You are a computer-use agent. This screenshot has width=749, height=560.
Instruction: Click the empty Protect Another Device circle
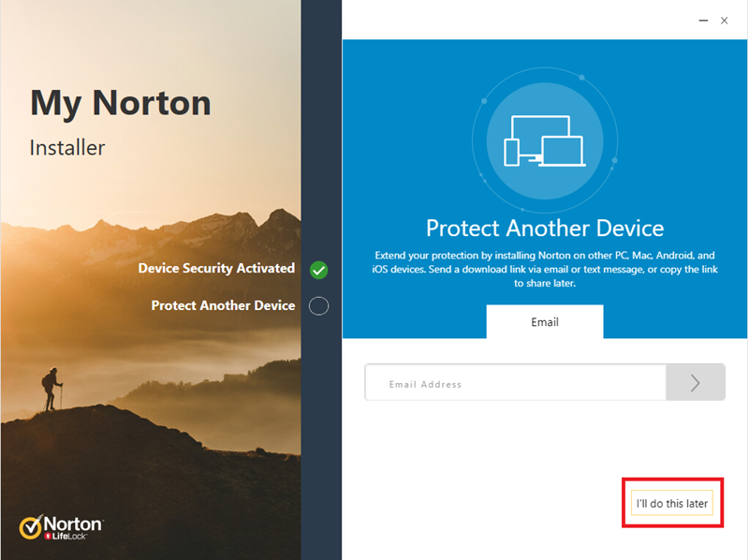pos(318,306)
